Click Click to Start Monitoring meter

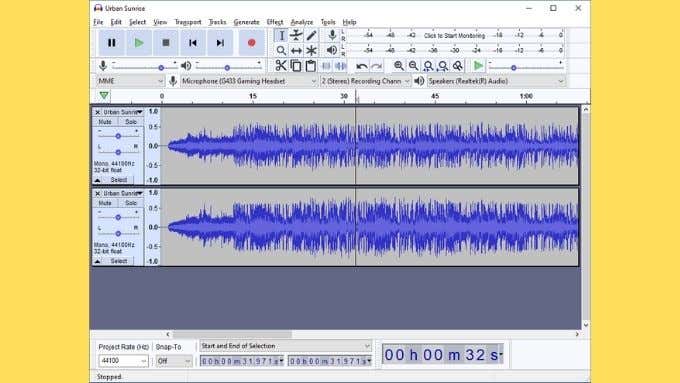coord(454,36)
